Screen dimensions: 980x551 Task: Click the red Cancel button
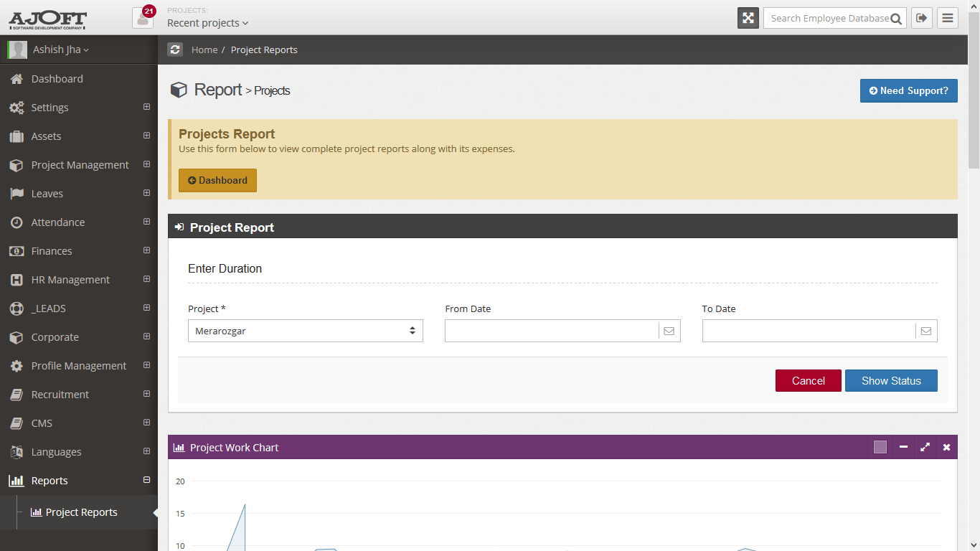click(x=808, y=381)
